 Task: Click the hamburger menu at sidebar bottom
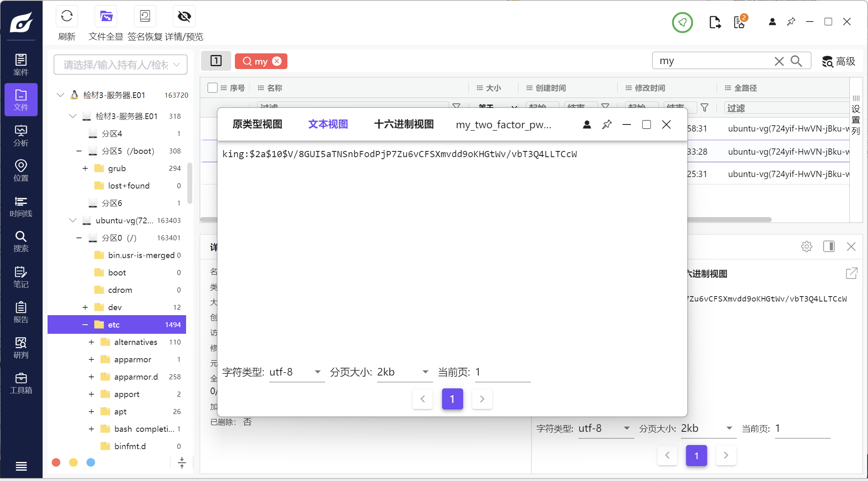pos(21,466)
